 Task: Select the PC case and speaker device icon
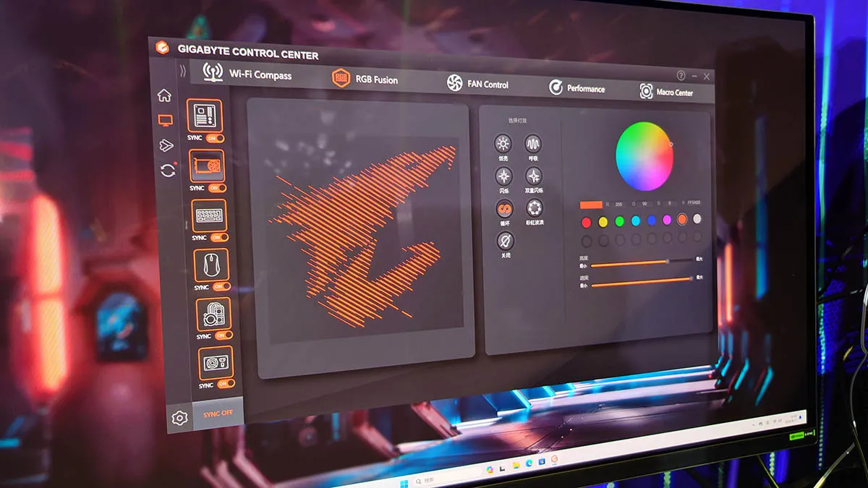[214, 314]
